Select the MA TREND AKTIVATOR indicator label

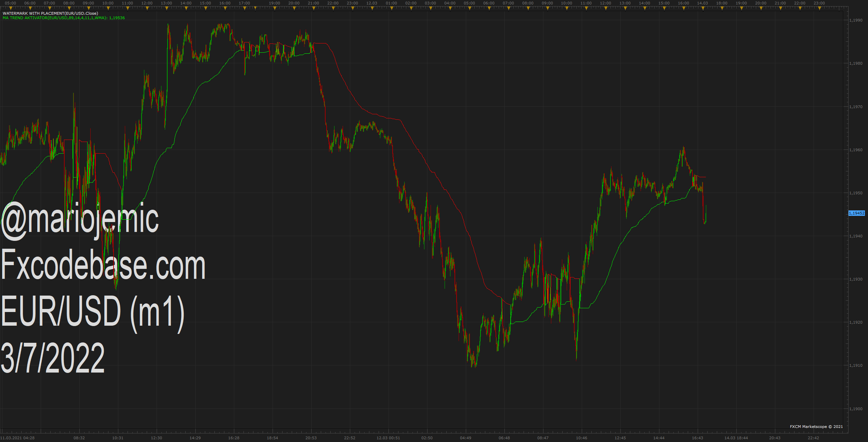click(x=64, y=18)
